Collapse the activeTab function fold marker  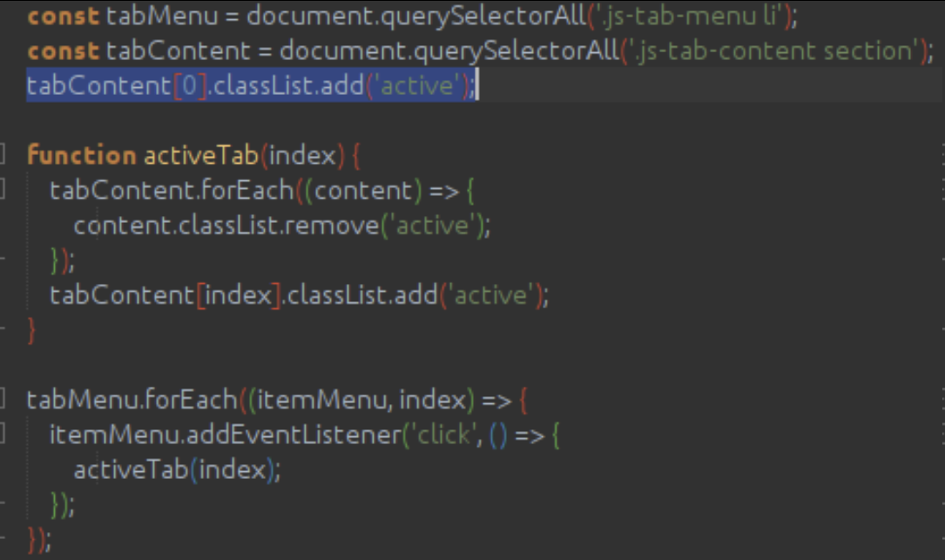3,157
